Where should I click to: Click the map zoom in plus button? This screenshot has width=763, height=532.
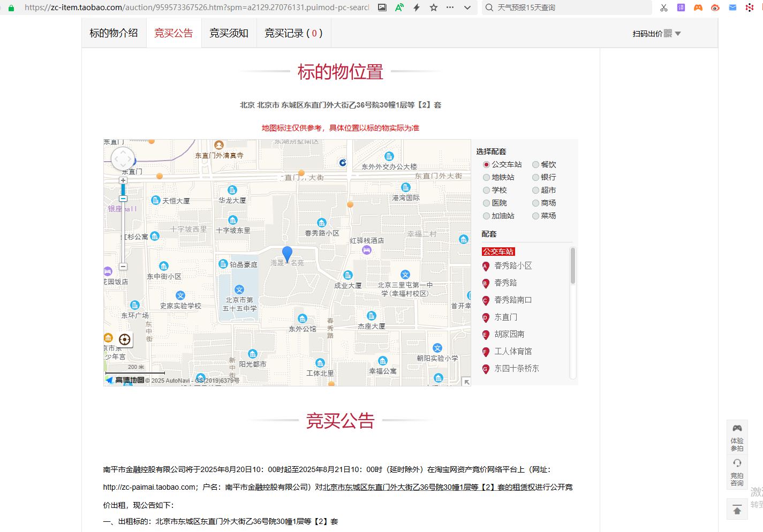(123, 180)
